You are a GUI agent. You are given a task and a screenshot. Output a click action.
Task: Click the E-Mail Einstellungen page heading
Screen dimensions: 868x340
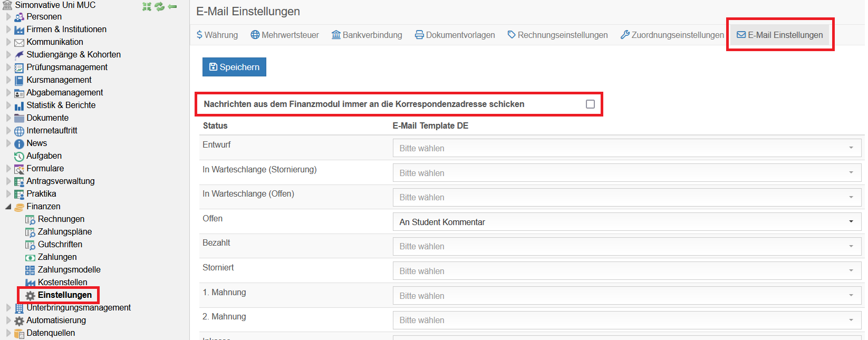(x=248, y=12)
